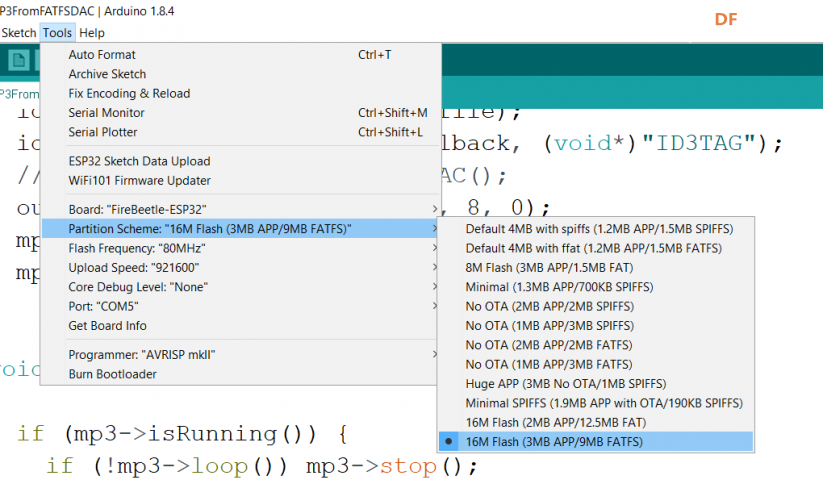The width and height of the screenshot is (823, 484).
Task: Select Auto Format
Action: tap(241, 55)
